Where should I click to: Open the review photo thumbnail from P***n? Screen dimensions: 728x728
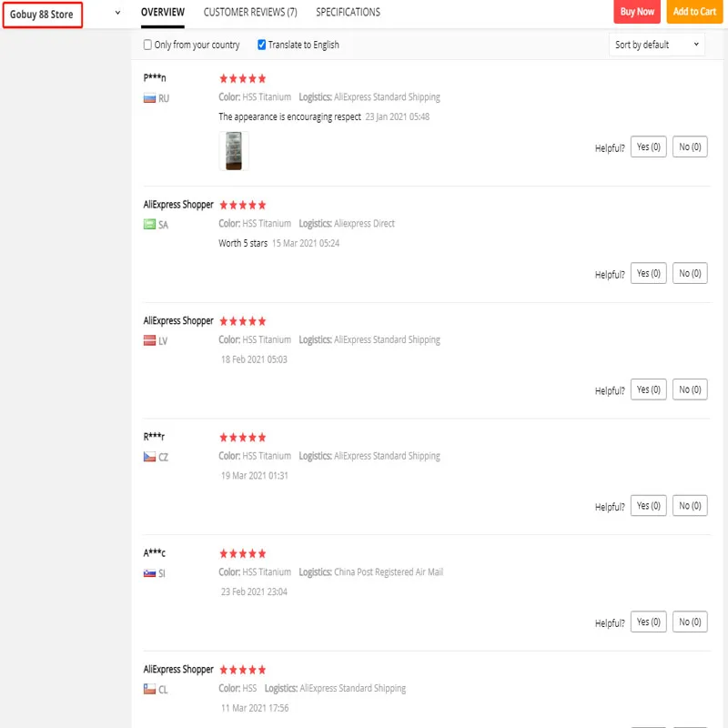[x=234, y=151]
